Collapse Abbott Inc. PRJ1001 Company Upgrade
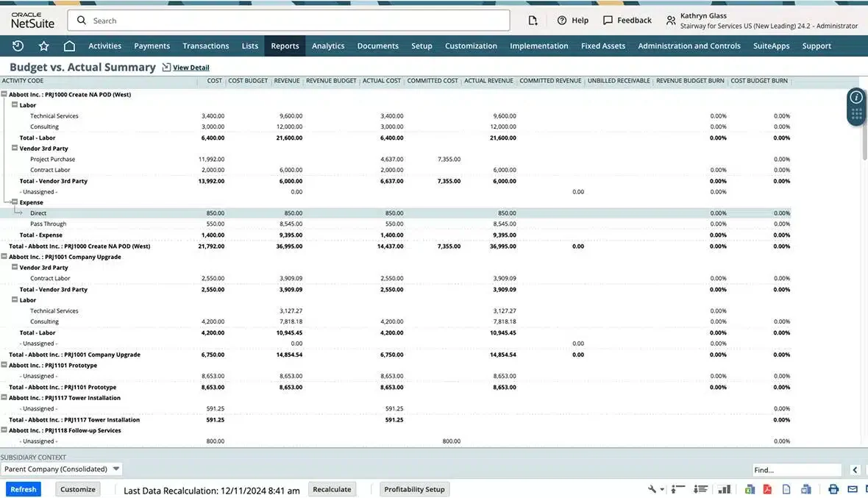 click(4, 256)
